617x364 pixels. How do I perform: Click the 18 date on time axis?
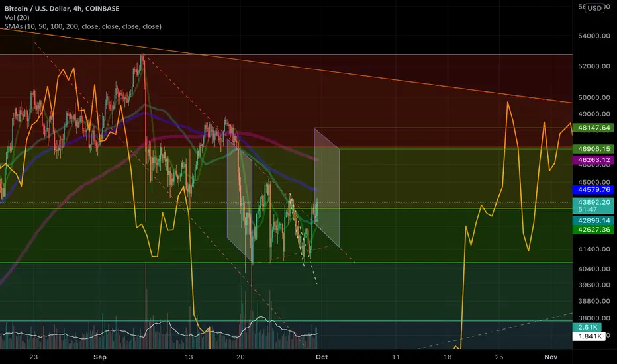pos(448,357)
